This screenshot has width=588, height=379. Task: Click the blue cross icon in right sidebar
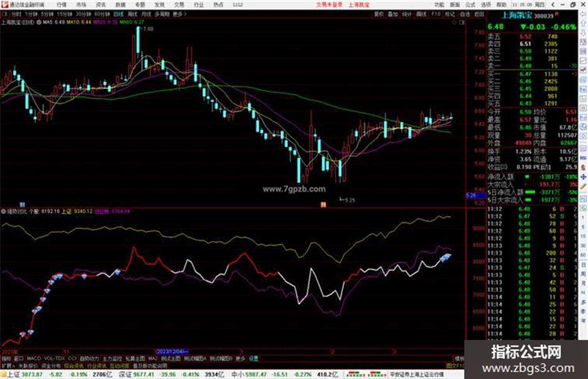pos(583,177)
